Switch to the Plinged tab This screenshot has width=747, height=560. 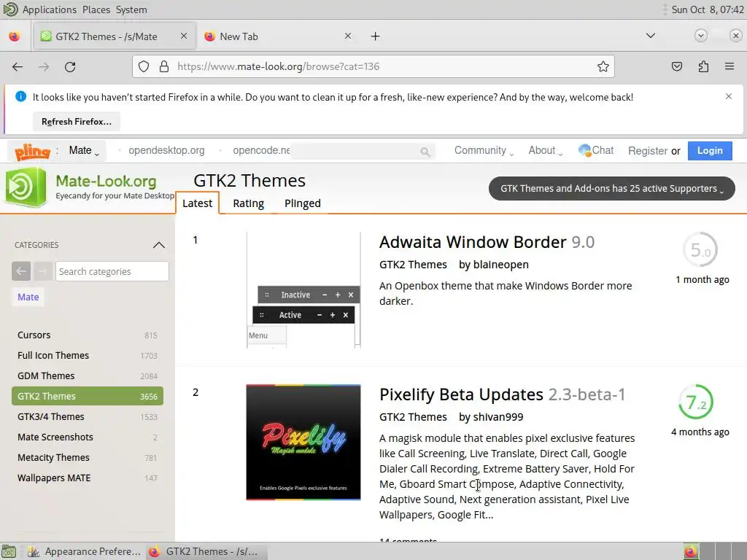tap(303, 203)
